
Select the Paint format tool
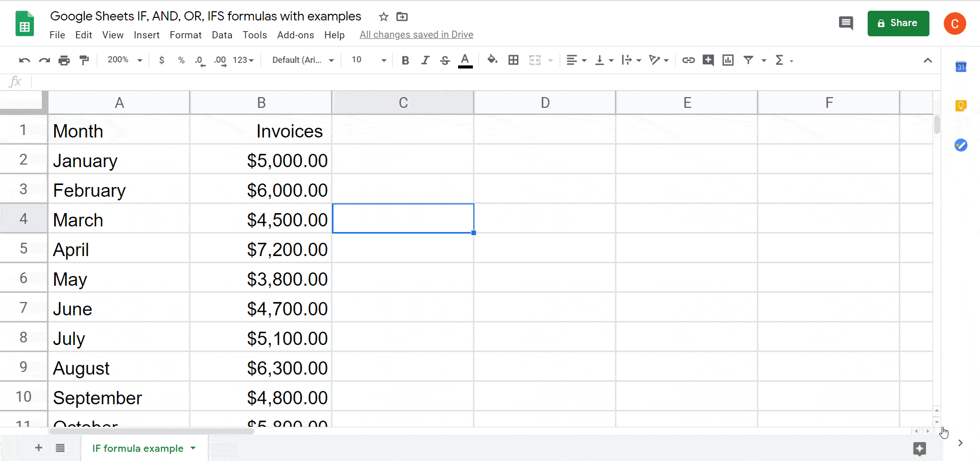point(84,60)
